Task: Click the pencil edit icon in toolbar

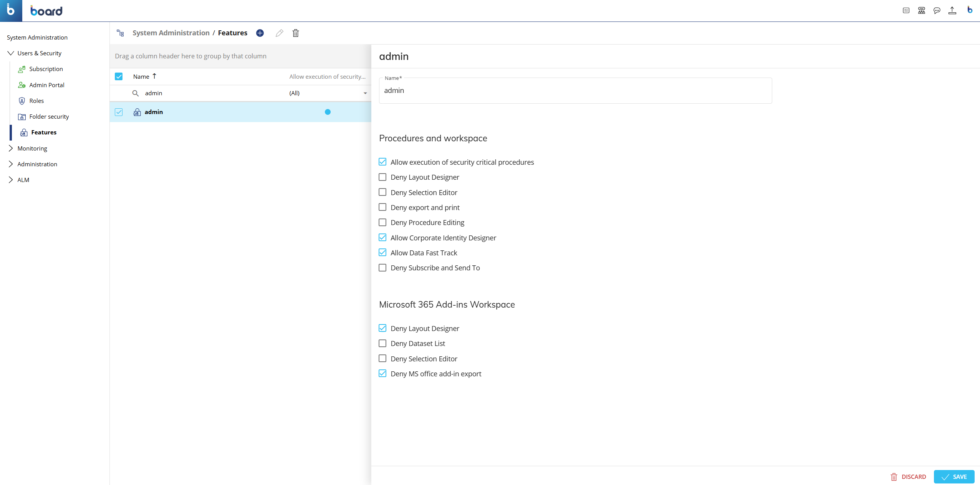Action: click(280, 33)
